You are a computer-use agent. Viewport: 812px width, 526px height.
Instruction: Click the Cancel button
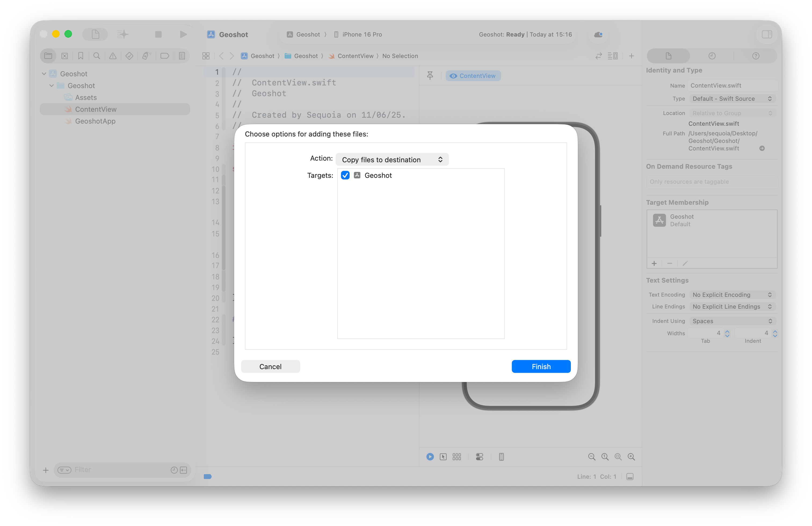(x=270, y=366)
